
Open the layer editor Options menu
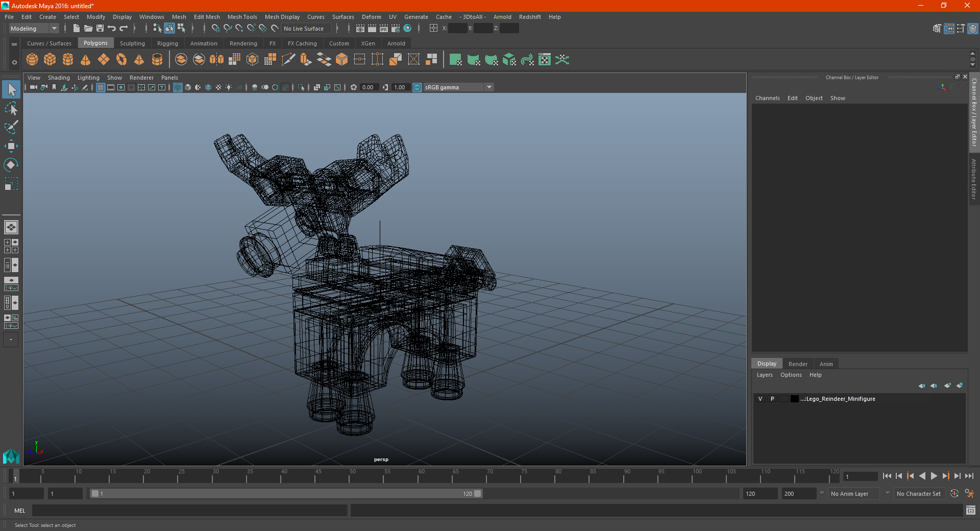(791, 375)
